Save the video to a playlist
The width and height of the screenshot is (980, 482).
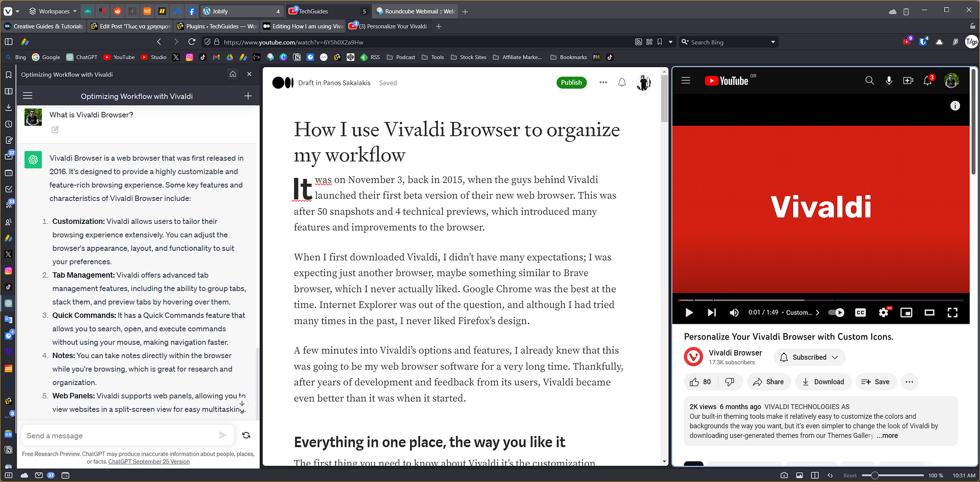pos(876,382)
